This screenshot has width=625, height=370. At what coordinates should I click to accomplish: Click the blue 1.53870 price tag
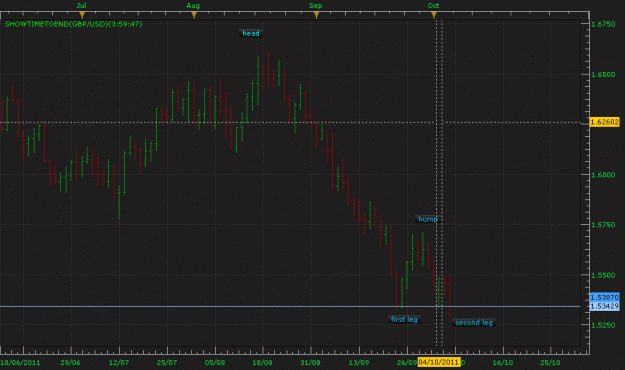[604, 297]
